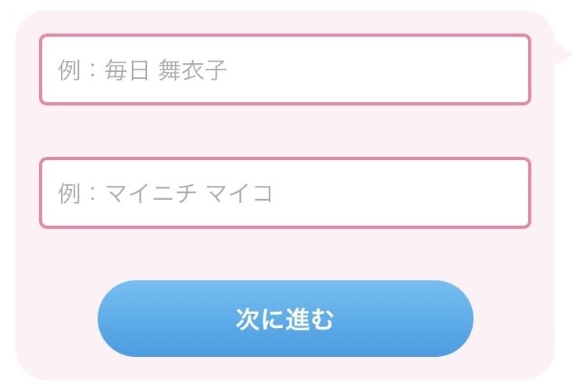Activate the first pink-bordered text field
The image size is (586, 392).
pos(285,69)
